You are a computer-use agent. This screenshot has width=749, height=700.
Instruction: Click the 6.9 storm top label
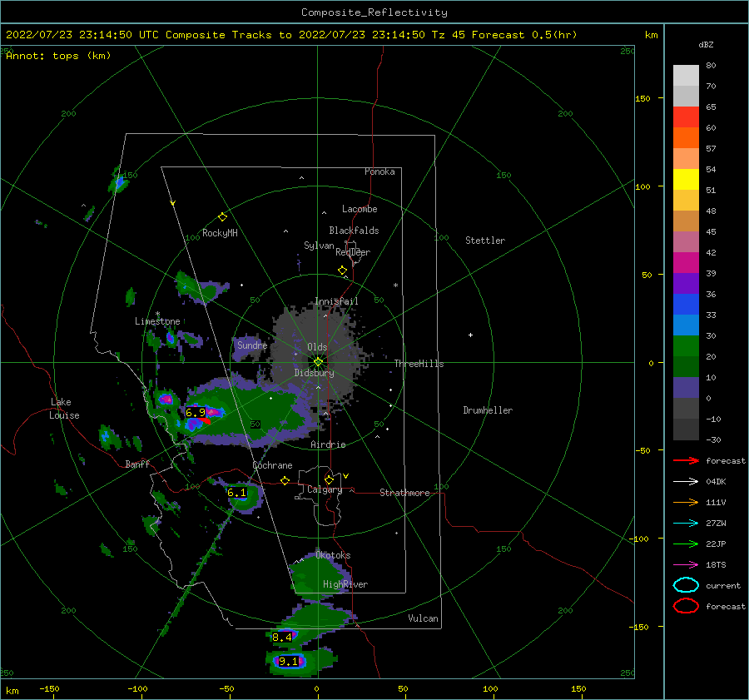196,412
